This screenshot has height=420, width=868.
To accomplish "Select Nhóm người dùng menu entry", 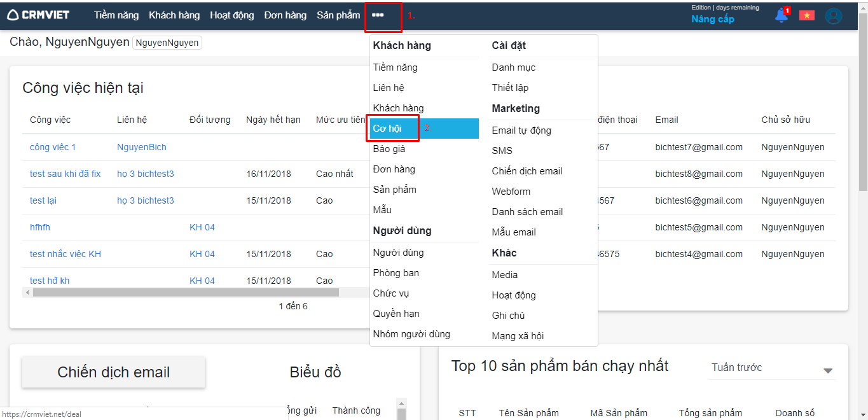I will [411, 334].
